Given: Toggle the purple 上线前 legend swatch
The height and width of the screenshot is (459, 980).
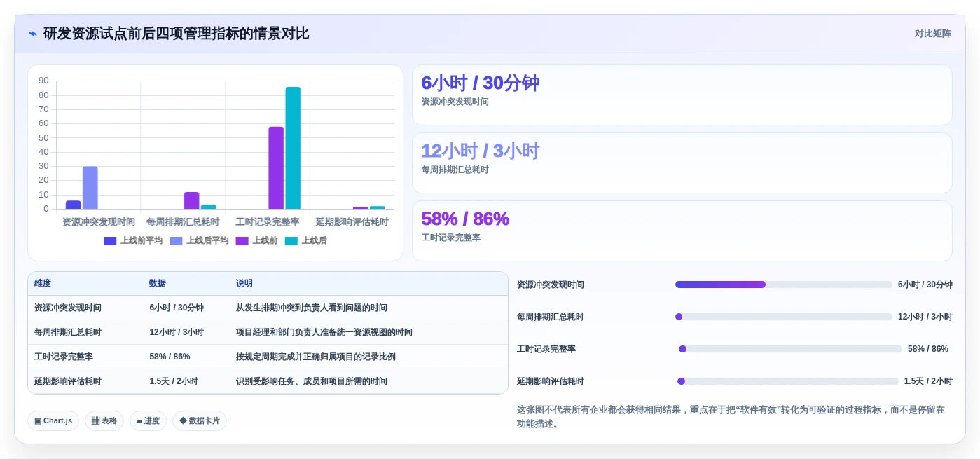Looking at the screenshot, I should pos(242,241).
